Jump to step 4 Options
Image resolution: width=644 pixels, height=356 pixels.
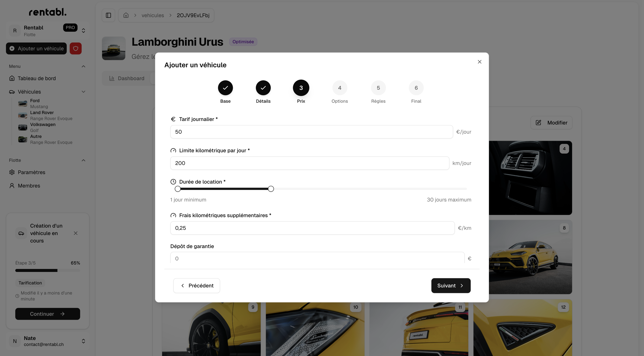(x=340, y=88)
